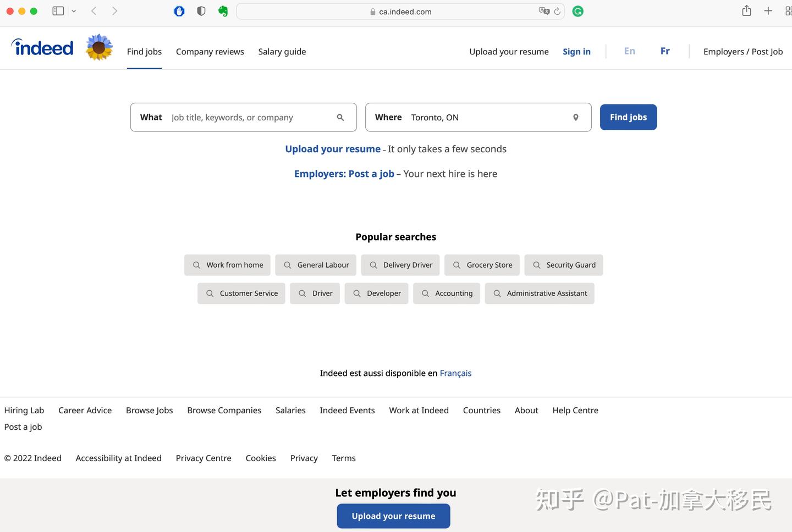Image resolution: width=792 pixels, height=532 pixels.
Task: Follow the Employers: Post a job link
Action: pyautogui.click(x=344, y=173)
